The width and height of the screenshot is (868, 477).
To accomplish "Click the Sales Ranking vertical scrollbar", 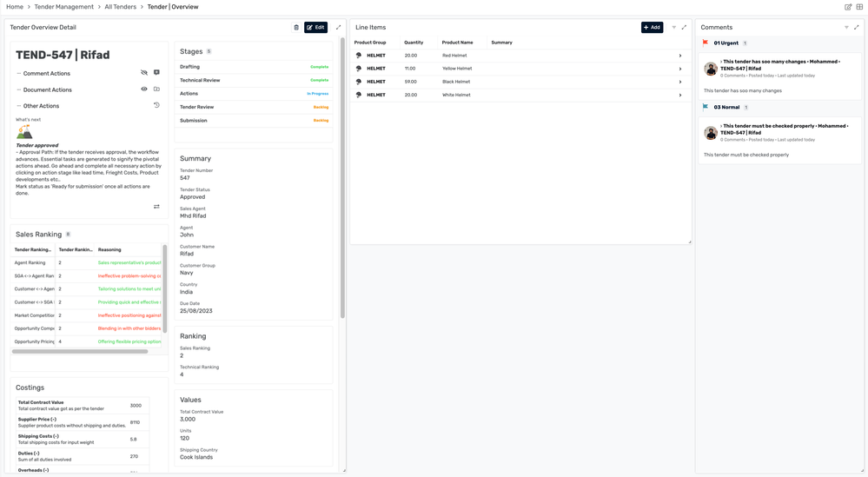I will (164, 288).
